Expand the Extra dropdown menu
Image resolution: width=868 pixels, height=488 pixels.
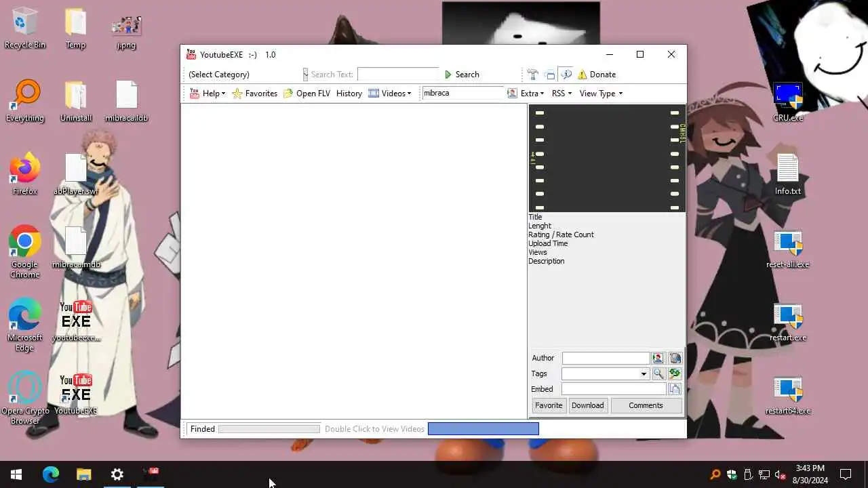click(x=532, y=94)
